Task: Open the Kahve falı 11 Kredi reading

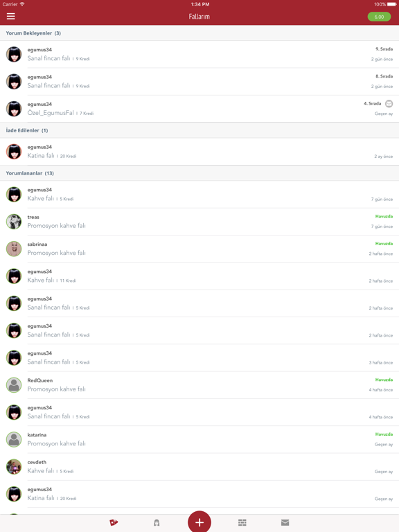Action: (x=199, y=276)
